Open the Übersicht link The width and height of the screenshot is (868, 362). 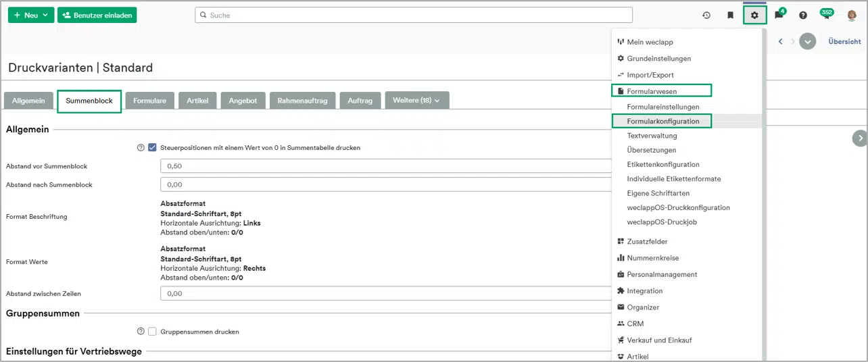[844, 41]
